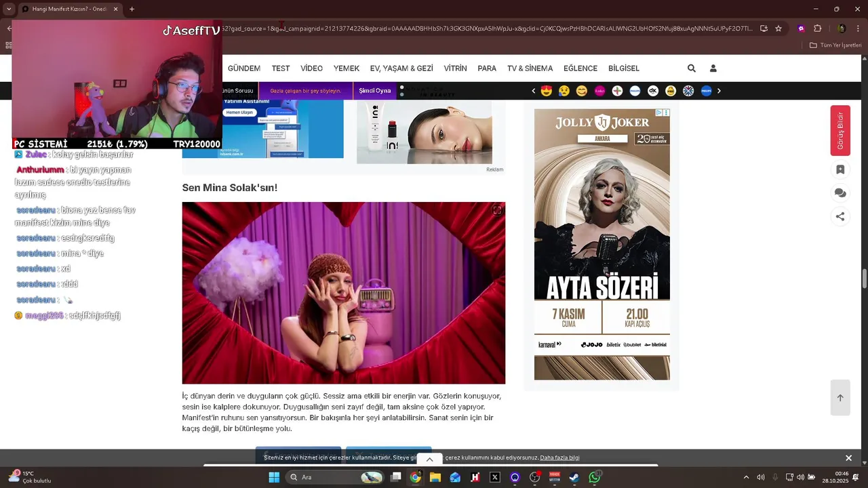The image size is (868, 488).
Task: Expand the Mina Solak image fullscreen
Action: click(x=497, y=210)
